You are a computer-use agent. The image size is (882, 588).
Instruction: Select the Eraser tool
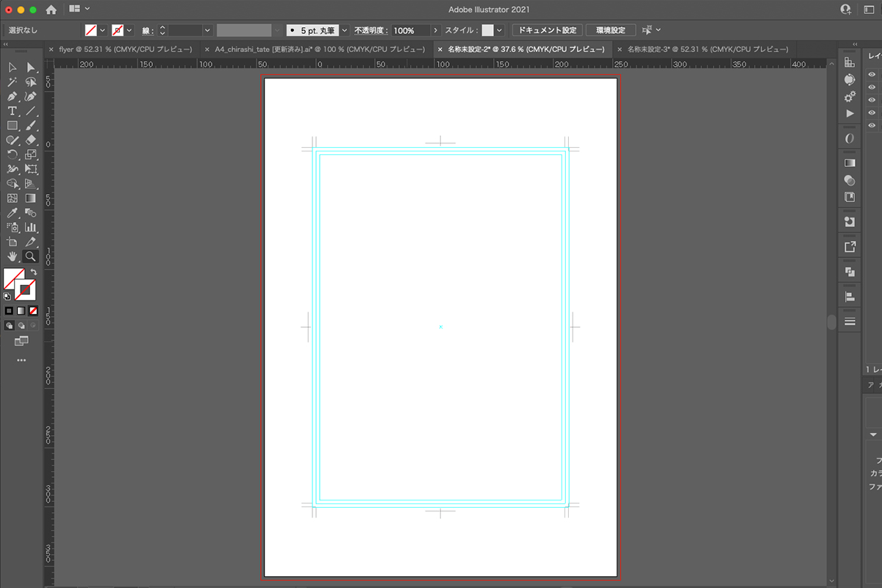point(31,140)
